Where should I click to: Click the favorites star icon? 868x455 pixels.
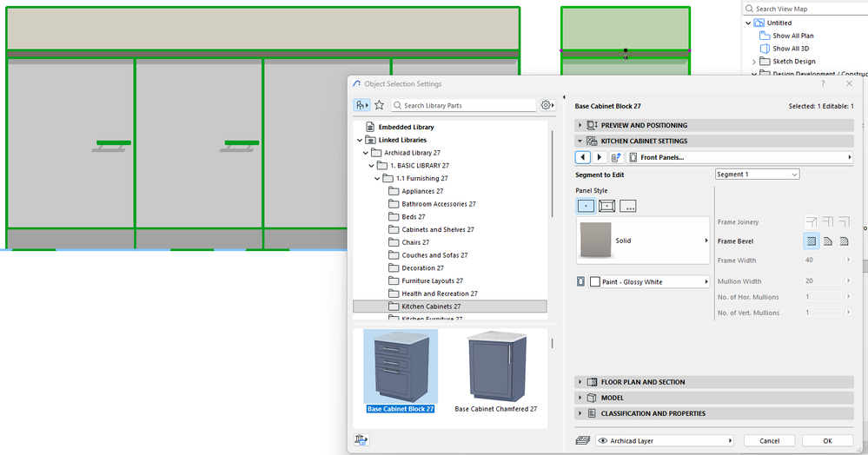(x=379, y=105)
